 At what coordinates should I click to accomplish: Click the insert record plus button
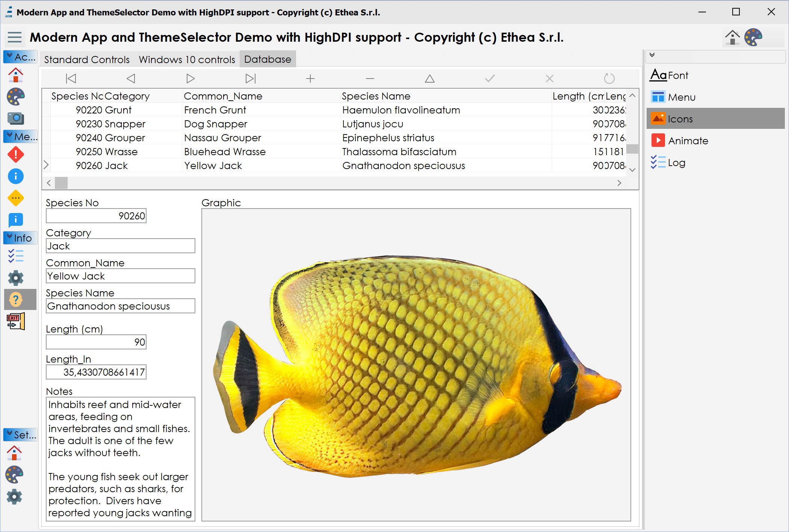click(x=310, y=79)
